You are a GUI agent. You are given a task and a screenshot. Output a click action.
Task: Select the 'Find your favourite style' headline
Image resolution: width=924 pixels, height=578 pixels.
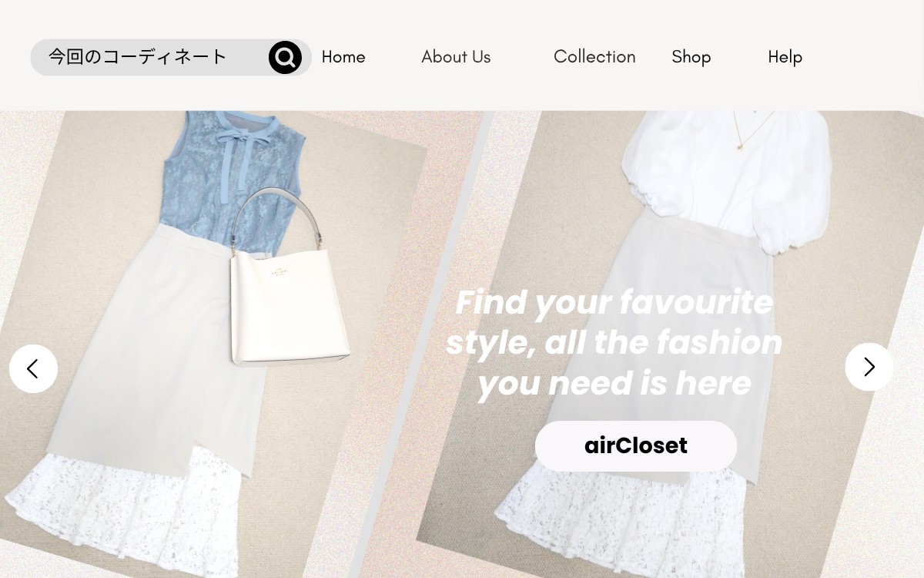pyautogui.click(x=614, y=342)
